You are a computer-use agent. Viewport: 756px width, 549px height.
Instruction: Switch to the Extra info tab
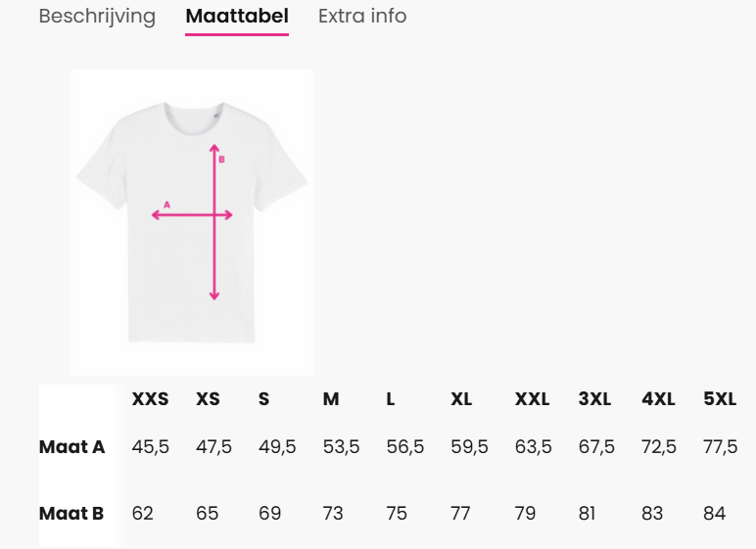point(362,17)
